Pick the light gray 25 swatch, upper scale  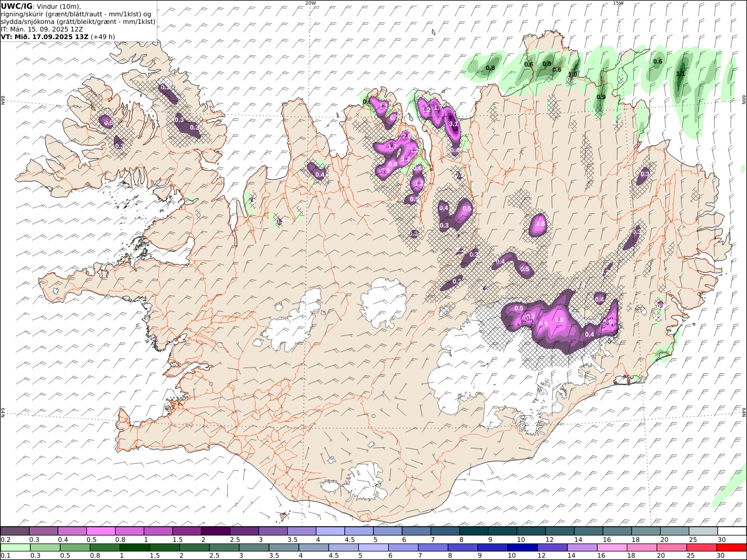[x=703, y=531]
